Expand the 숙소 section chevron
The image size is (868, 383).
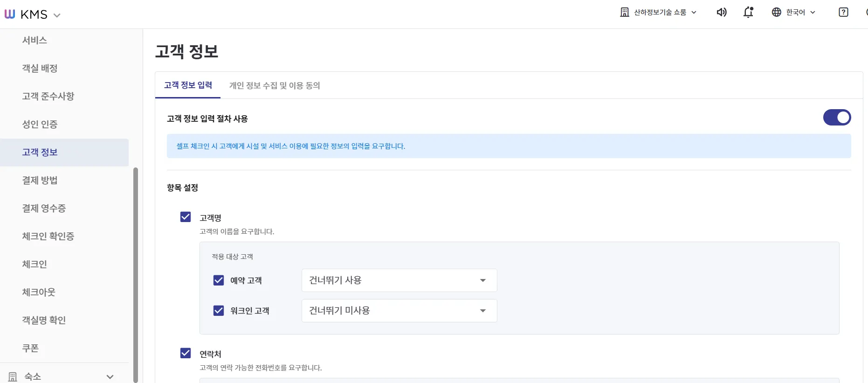pyautogui.click(x=110, y=376)
